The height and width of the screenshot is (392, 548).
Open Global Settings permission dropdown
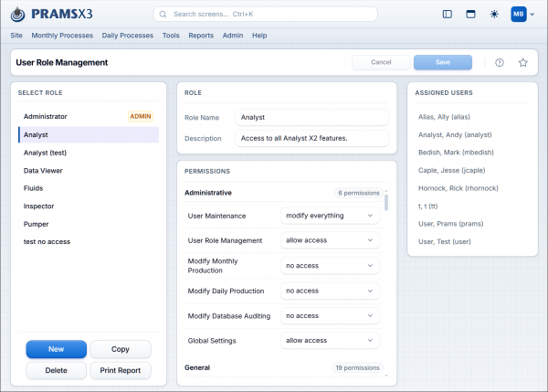click(x=330, y=341)
